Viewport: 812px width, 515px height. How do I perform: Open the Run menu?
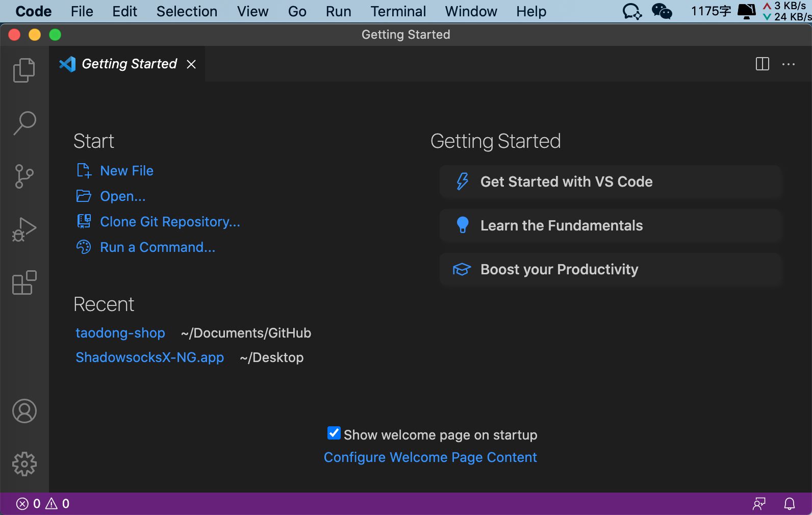tap(339, 11)
